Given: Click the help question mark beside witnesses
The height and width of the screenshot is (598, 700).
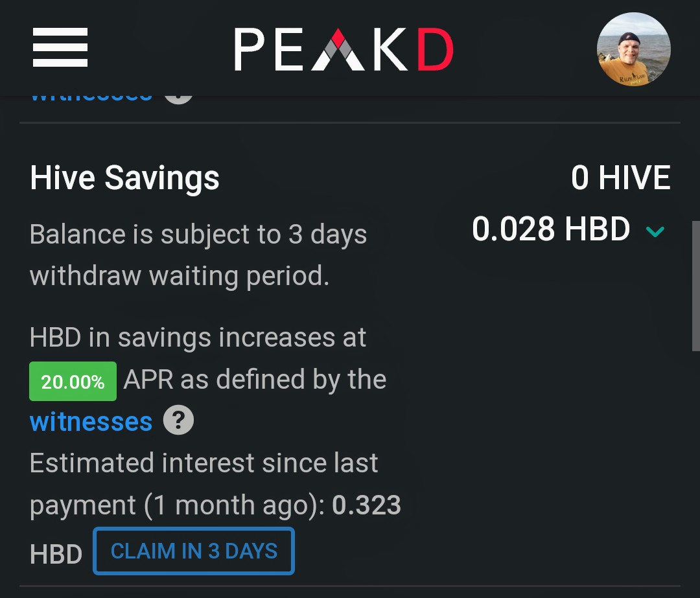Looking at the screenshot, I should coord(178,420).
